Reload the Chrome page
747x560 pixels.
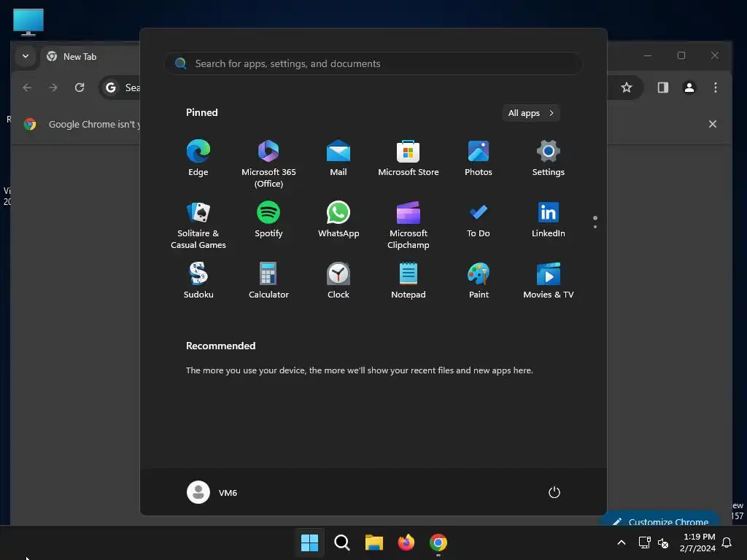(80, 87)
